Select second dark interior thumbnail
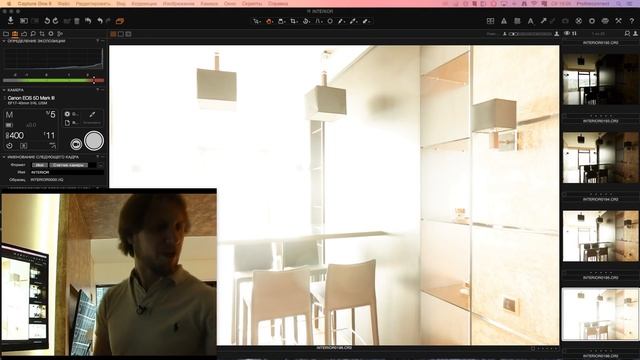The image size is (640, 360). pyautogui.click(x=601, y=158)
